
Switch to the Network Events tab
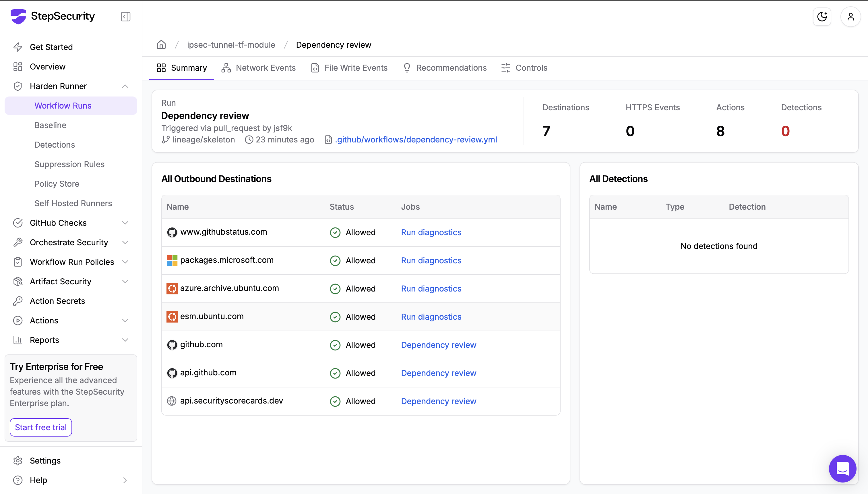click(258, 68)
